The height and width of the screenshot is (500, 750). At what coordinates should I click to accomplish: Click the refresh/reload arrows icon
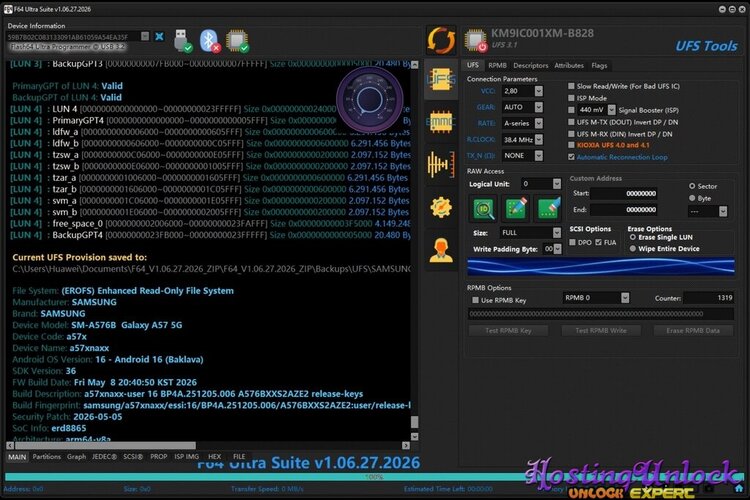pyautogui.click(x=441, y=41)
